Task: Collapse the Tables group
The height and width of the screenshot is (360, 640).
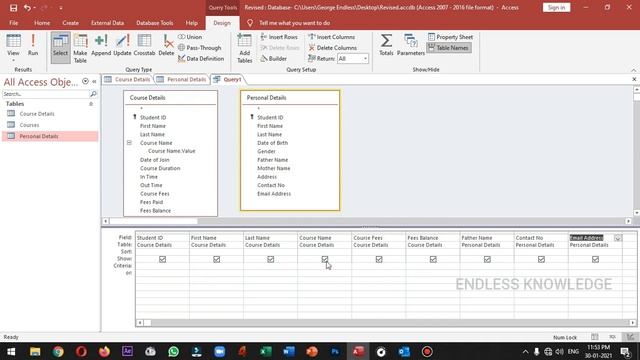Action: 91,104
